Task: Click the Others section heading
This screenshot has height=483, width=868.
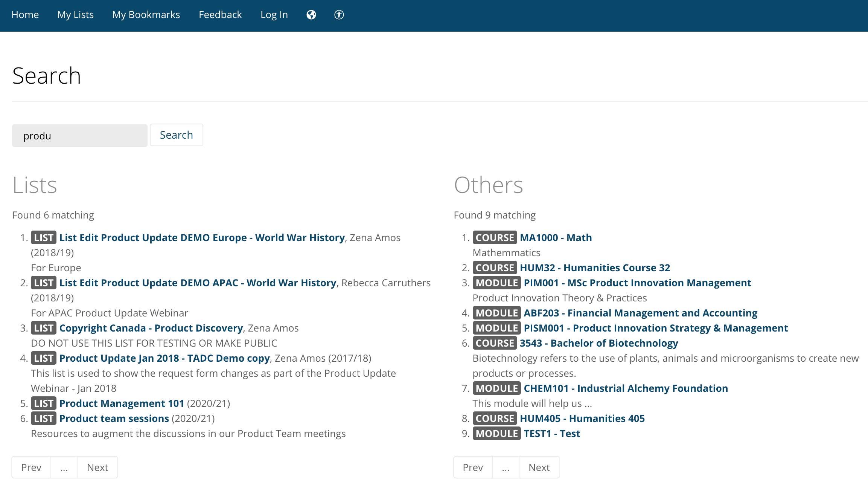Action: click(489, 185)
